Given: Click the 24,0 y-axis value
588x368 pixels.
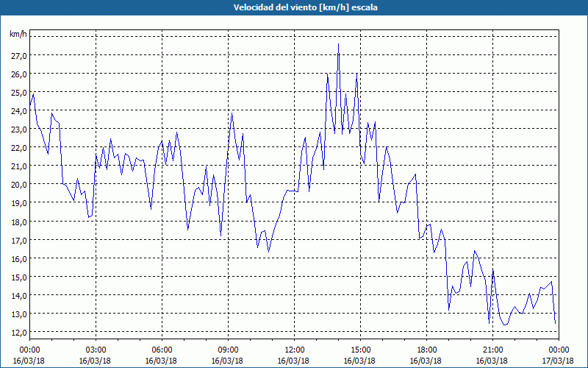Looking at the screenshot, I should pyautogui.click(x=19, y=111).
